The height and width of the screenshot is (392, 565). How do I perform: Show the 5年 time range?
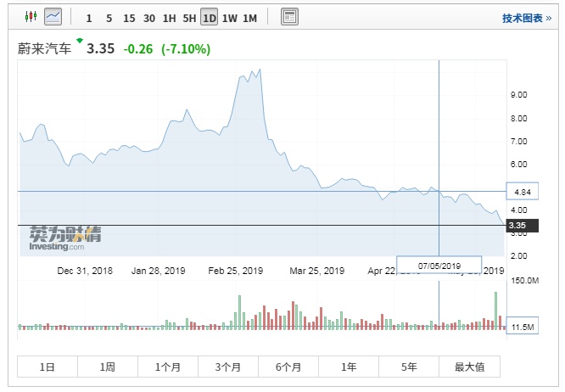(409, 367)
